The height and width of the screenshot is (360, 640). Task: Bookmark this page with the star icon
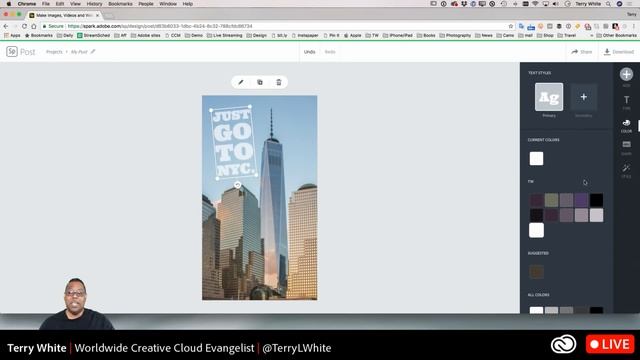pos(511,26)
